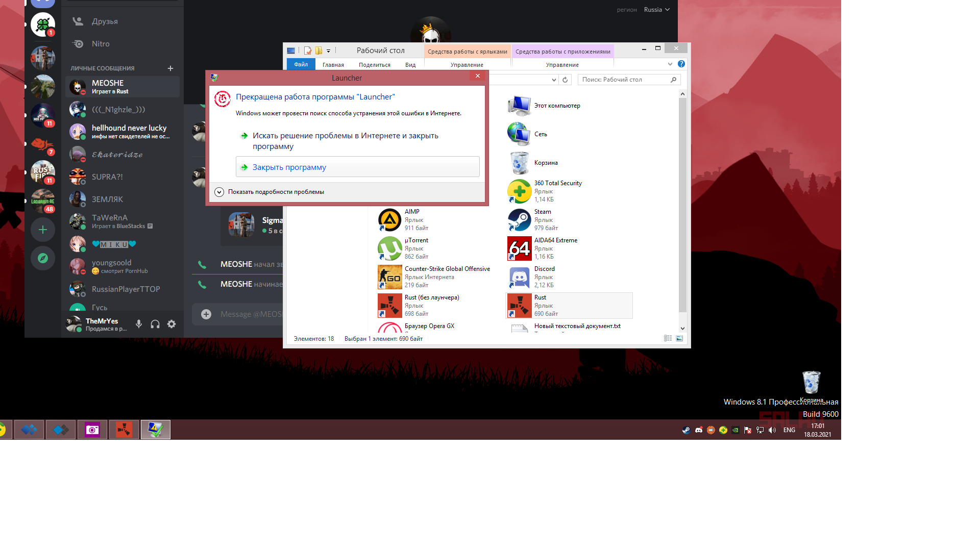This screenshot has height=551, width=980.
Task: Switch Explorer to large icons view button
Action: click(679, 338)
